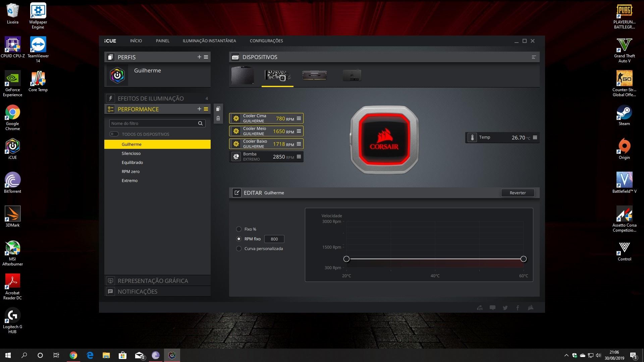Click the Reverter button
644x362 pixels.
pyautogui.click(x=518, y=193)
